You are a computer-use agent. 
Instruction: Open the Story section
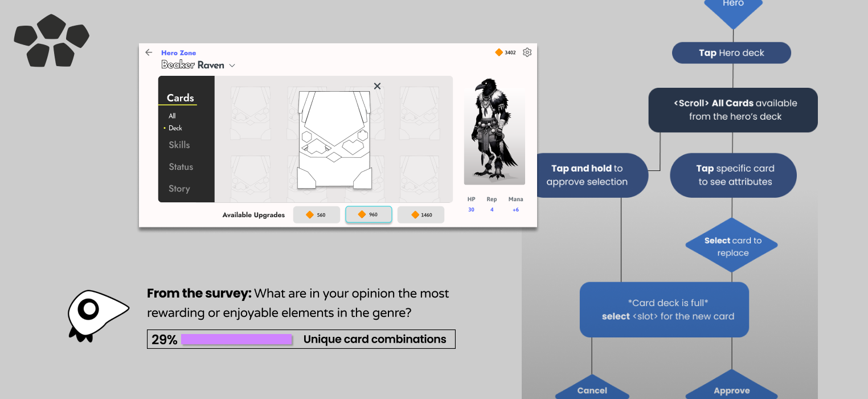click(x=179, y=189)
